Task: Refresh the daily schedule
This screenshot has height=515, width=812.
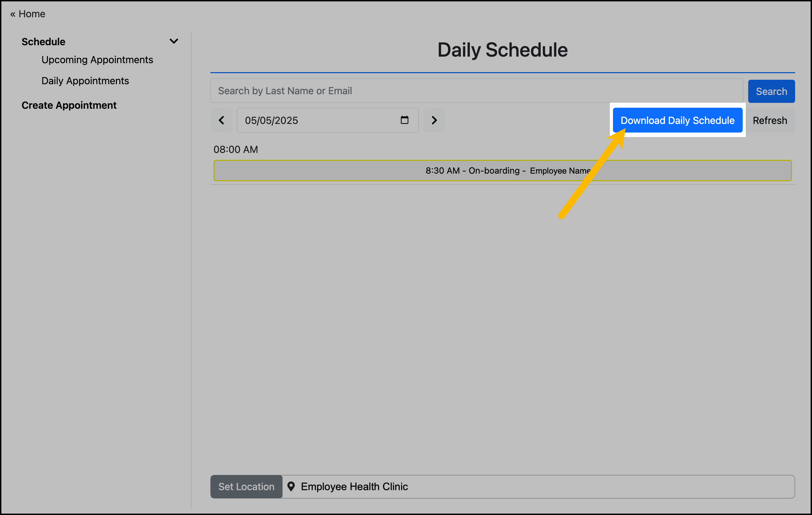Action: [770, 120]
